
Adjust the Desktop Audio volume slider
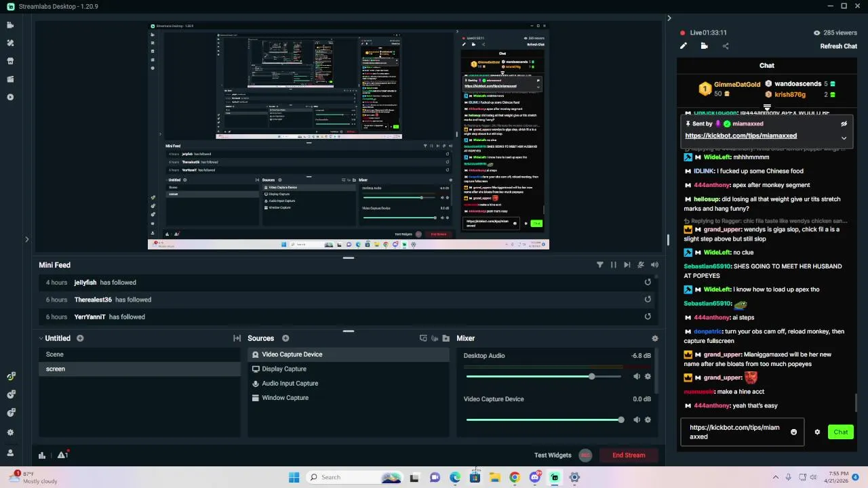tap(545, 376)
